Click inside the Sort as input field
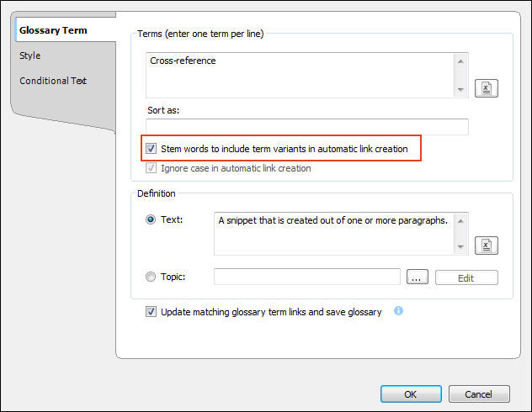 pyautogui.click(x=307, y=127)
